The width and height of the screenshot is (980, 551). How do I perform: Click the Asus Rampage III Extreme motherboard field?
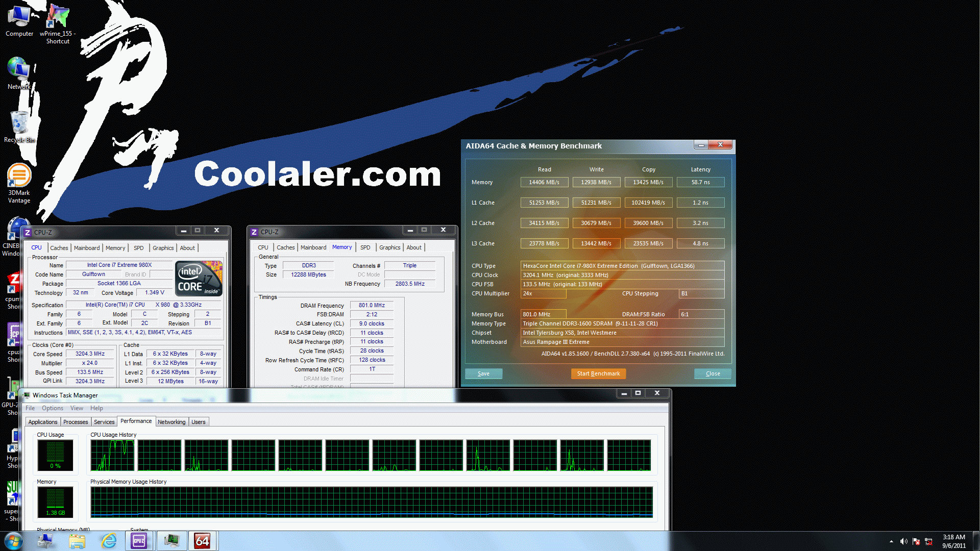(x=622, y=342)
